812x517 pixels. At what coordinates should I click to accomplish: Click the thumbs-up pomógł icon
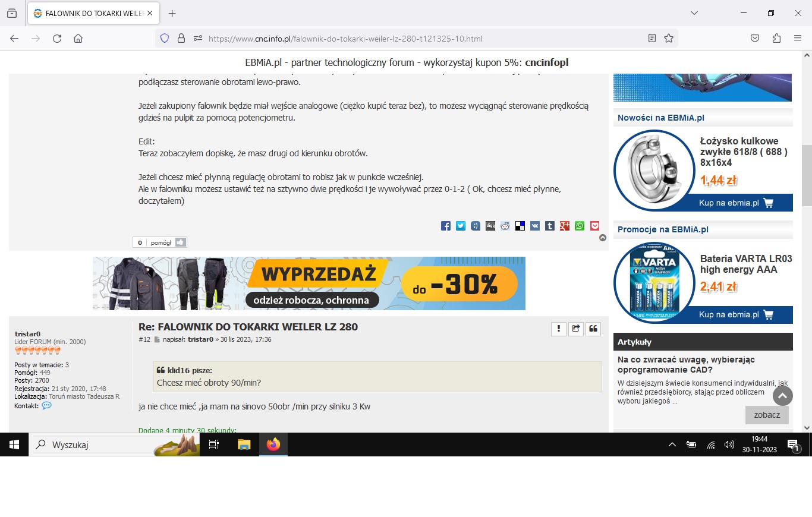(x=181, y=242)
